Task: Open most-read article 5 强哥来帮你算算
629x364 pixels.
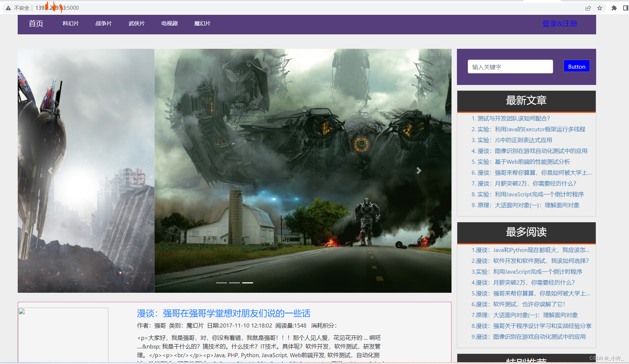Action: pyautogui.click(x=531, y=294)
